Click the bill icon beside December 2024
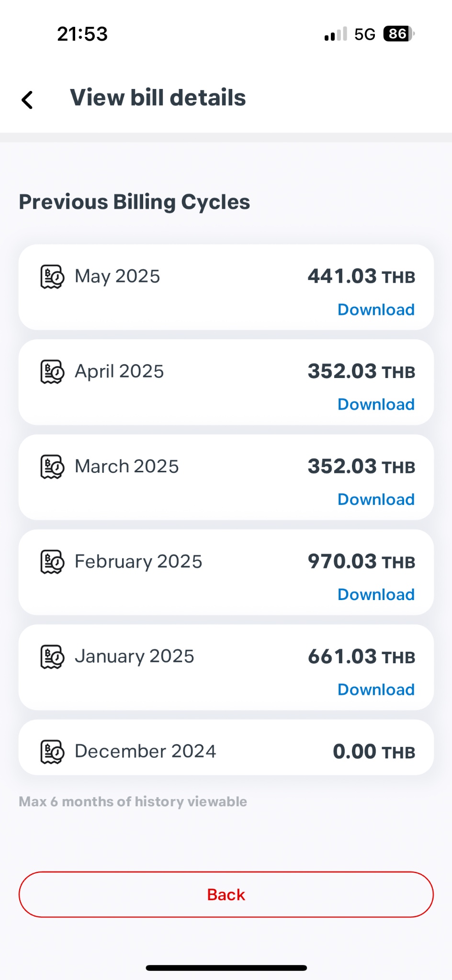452x980 pixels. (x=52, y=752)
